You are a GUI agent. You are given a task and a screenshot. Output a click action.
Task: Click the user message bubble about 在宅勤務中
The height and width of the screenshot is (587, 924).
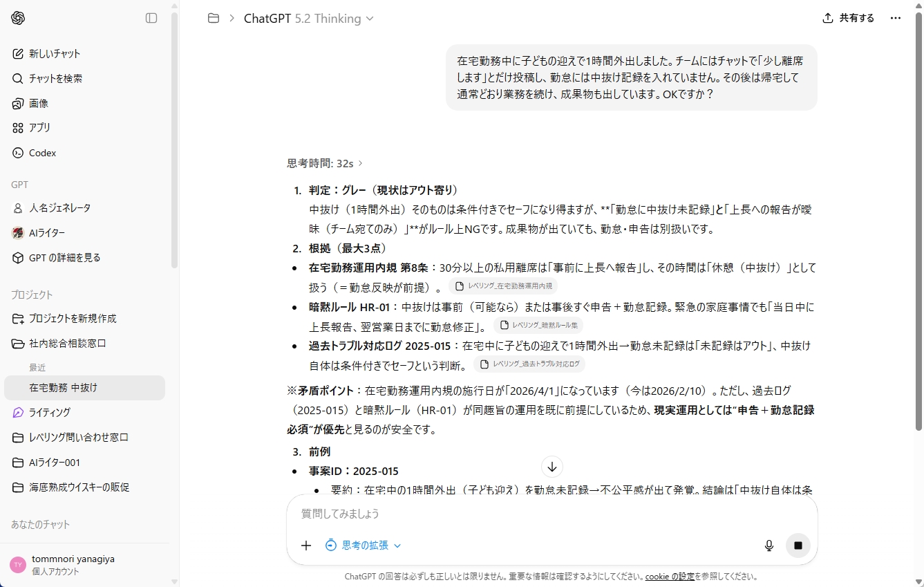coord(632,77)
